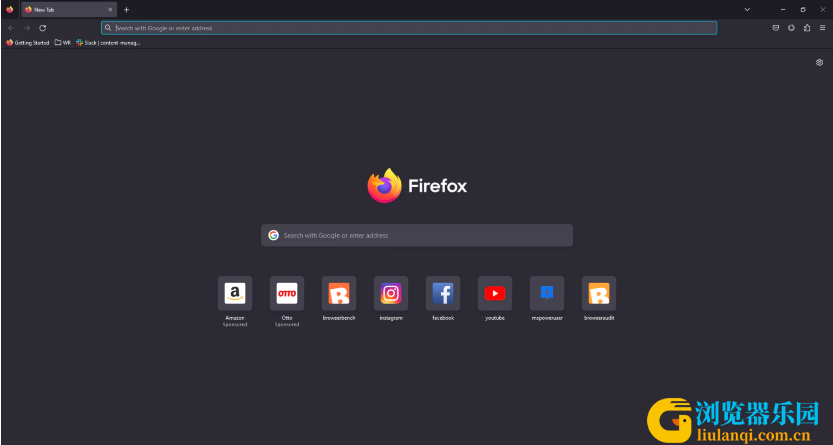Click the Firefox logo on page
This screenshot has height=445, width=833.
point(385,185)
